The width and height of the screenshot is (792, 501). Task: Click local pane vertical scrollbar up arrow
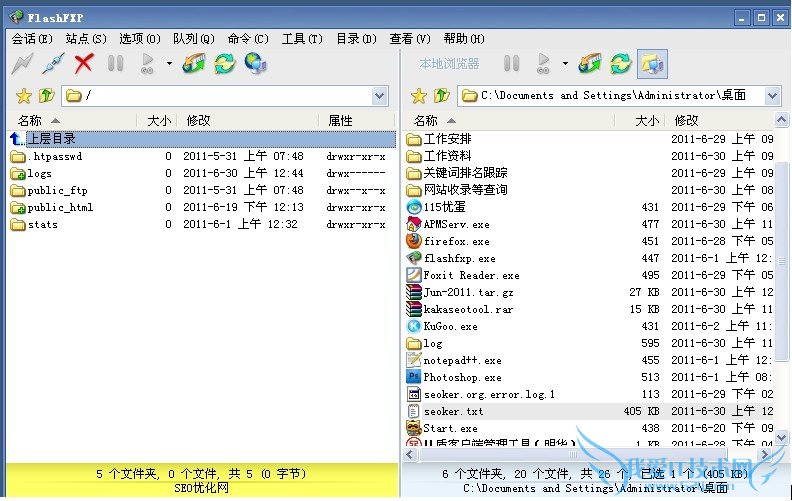coord(781,120)
